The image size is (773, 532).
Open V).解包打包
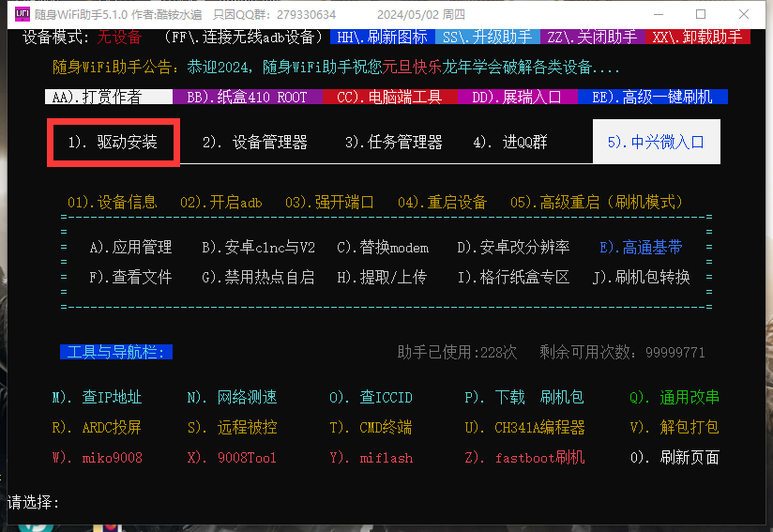[x=674, y=428]
